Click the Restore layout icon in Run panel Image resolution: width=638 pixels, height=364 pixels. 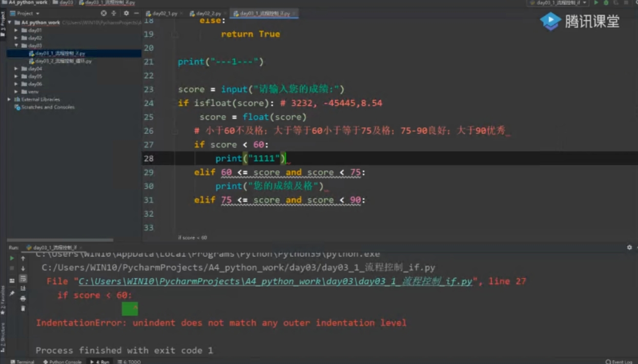12,281
